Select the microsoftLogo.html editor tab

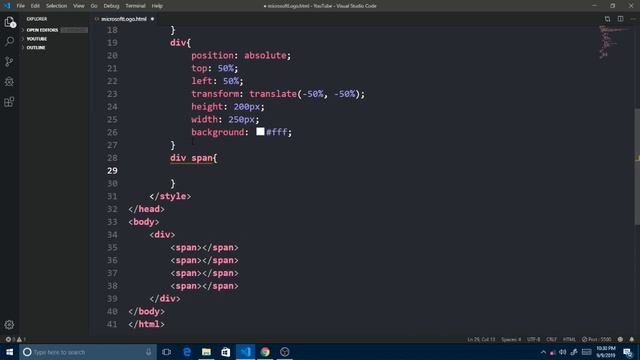(x=124, y=19)
